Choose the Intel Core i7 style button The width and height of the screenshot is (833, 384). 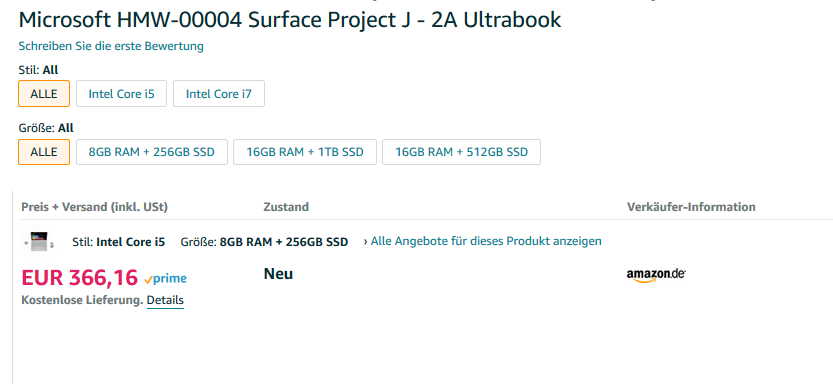219,94
